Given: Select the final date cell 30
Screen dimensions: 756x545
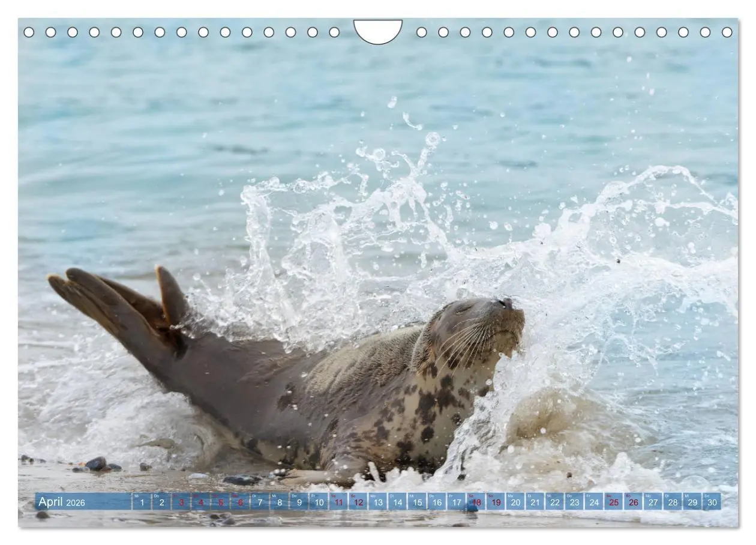Looking at the screenshot, I should tap(712, 504).
